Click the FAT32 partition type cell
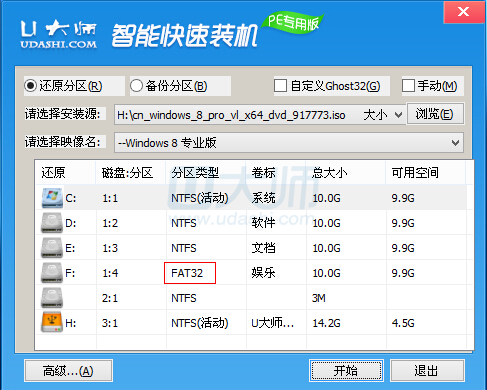This screenshot has width=487, height=390. coord(190,273)
